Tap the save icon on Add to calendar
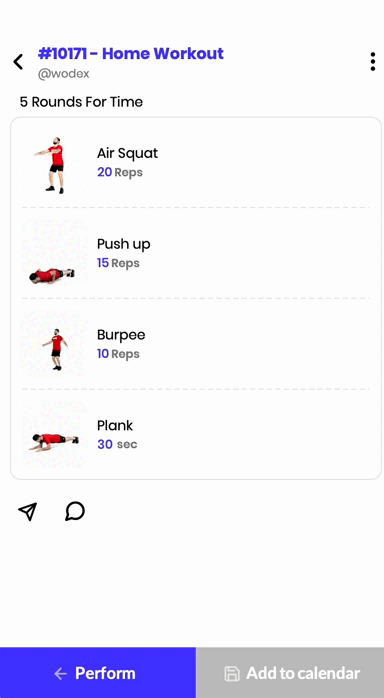This screenshot has width=384, height=698. coord(232,674)
